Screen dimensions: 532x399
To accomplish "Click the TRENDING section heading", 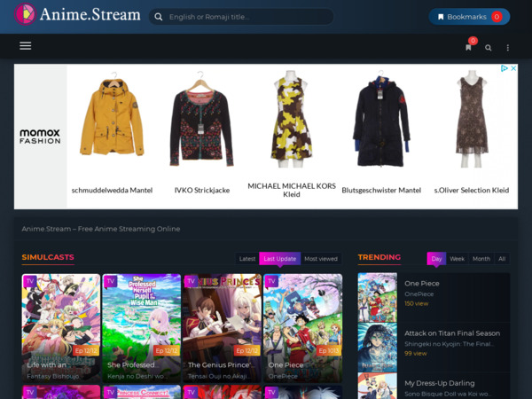I will (x=379, y=257).
